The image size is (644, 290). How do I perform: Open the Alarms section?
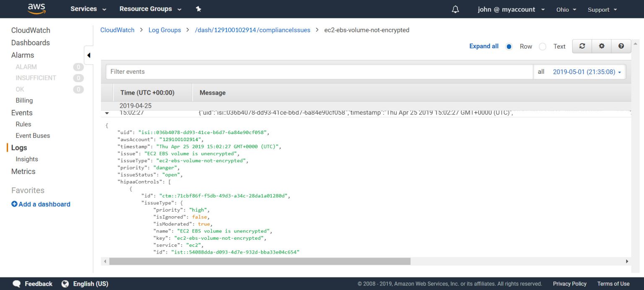coord(23,55)
